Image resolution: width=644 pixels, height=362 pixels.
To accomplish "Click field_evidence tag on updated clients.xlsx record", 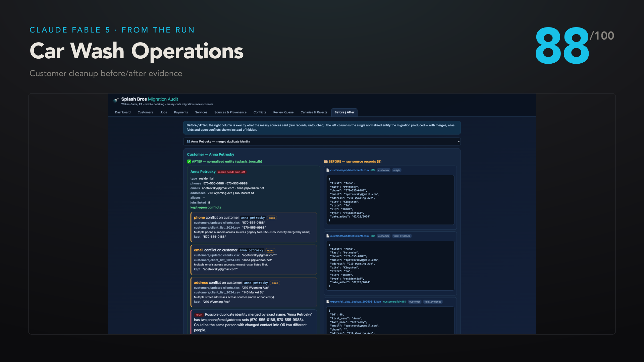I will [402, 236].
